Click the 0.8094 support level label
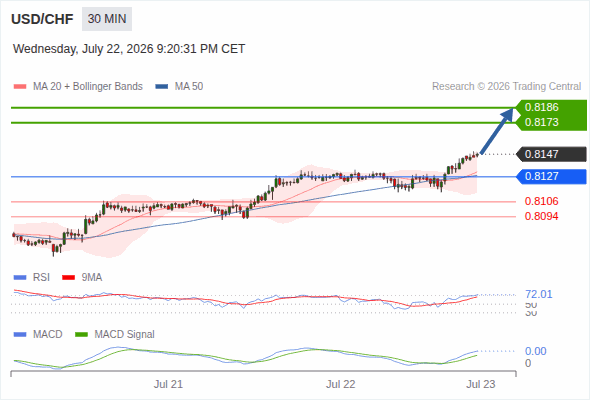The width and height of the screenshot is (590, 400). click(x=541, y=216)
